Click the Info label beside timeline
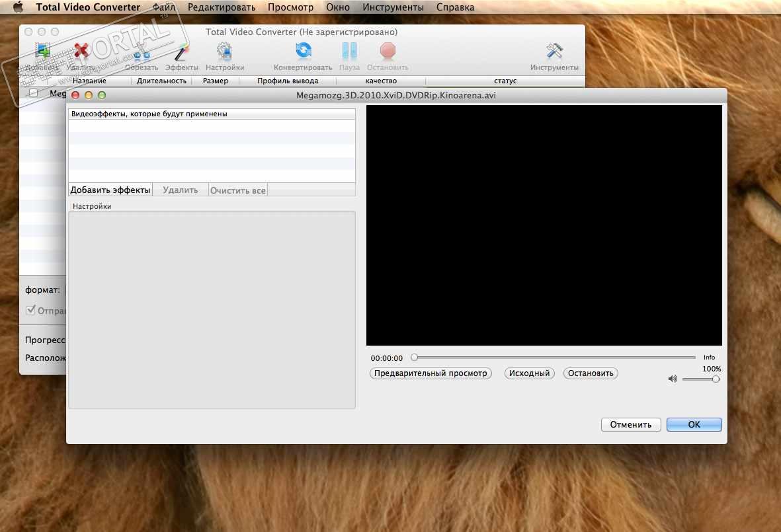The width and height of the screenshot is (781, 532). 710,358
